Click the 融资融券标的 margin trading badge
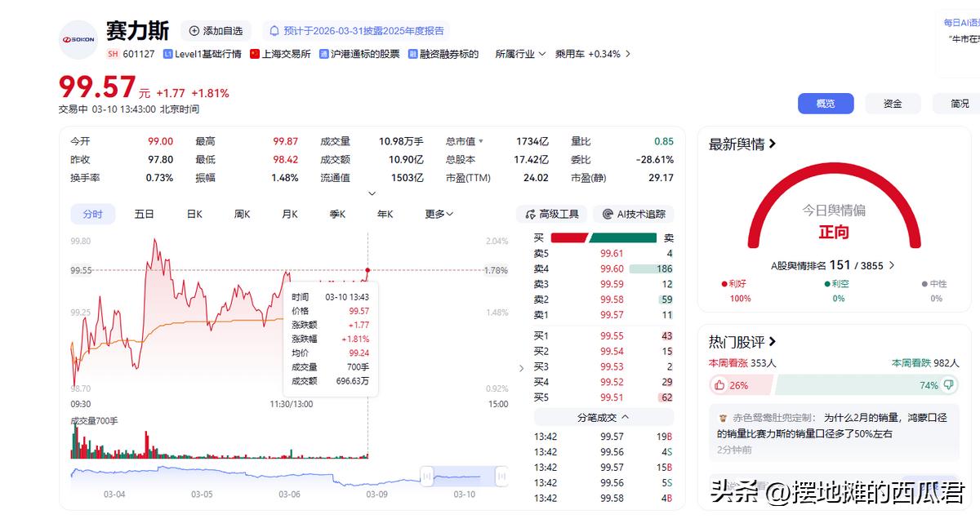The height and width of the screenshot is (519, 980). (x=445, y=54)
